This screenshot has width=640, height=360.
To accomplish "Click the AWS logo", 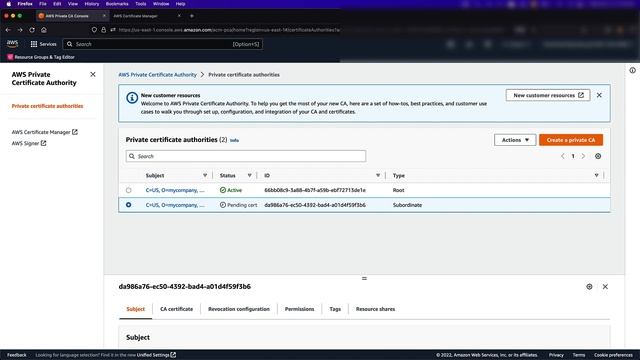I will 12,44.
